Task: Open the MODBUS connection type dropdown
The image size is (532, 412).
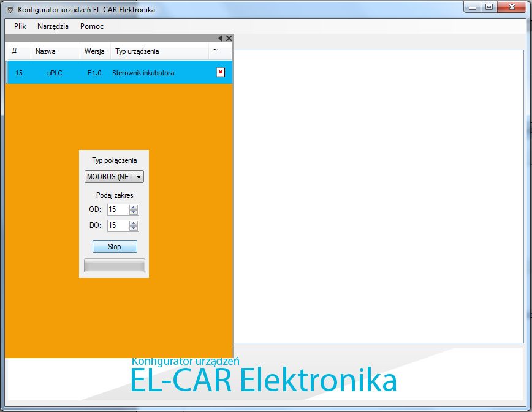Action: tap(114, 176)
